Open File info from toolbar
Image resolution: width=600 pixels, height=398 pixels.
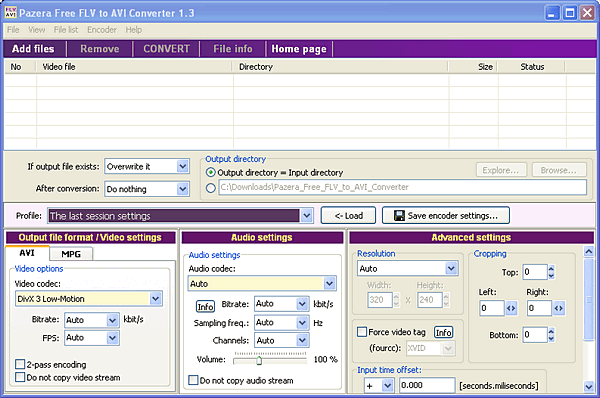tap(233, 49)
